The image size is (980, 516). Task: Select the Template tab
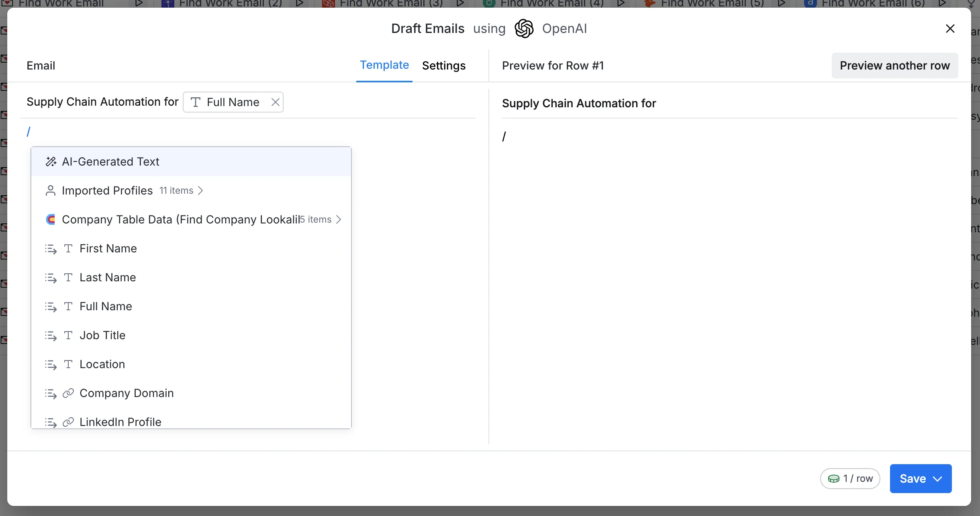pyautogui.click(x=384, y=65)
